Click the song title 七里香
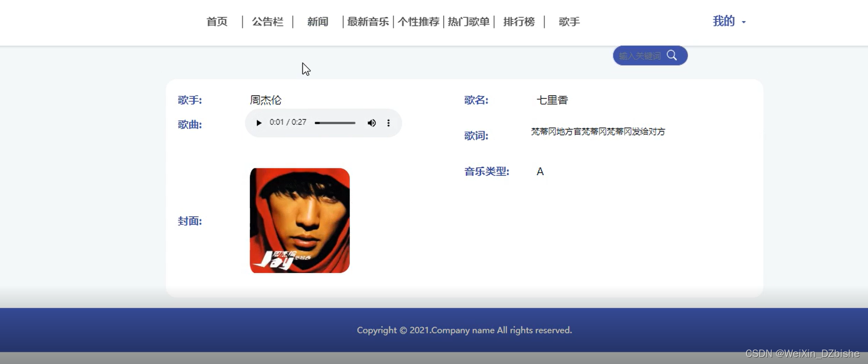The height and width of the screenshot is (364, 868). pyautogui.click(x=552, y=100)
